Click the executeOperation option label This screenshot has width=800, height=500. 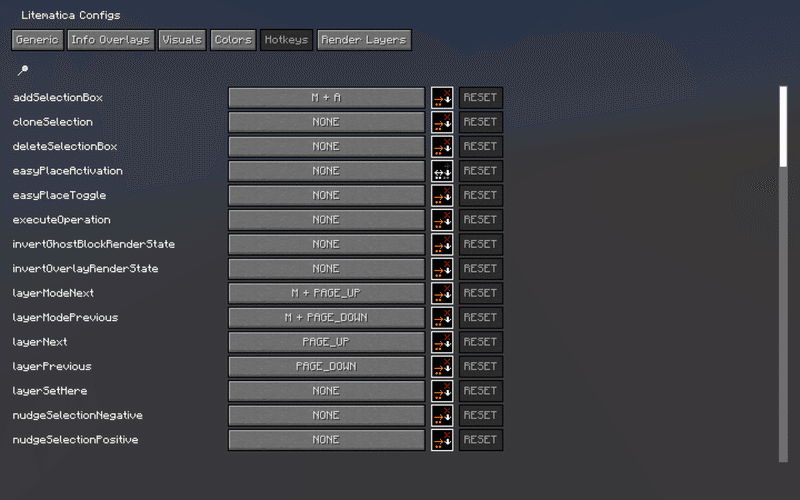click(x=61, y=220)
